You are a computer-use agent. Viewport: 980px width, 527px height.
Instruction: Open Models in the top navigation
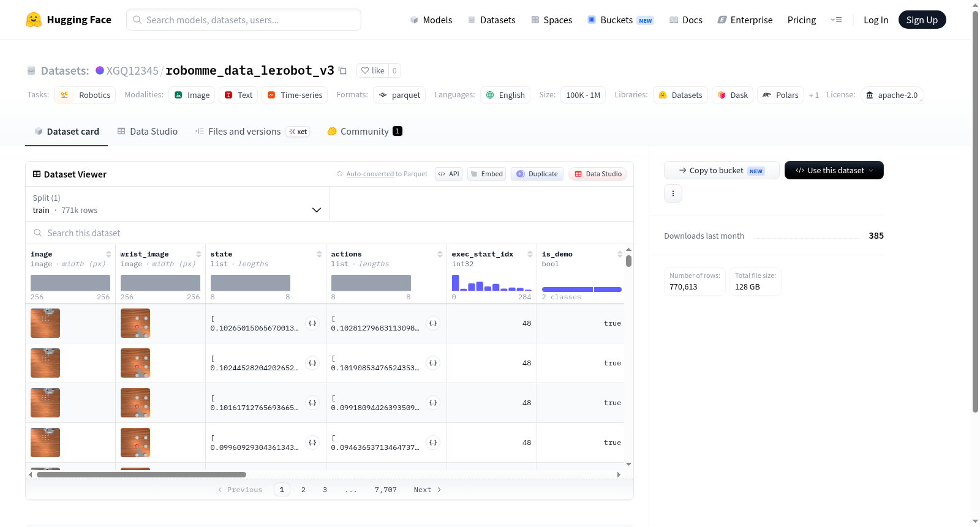(x=431, y=20)
